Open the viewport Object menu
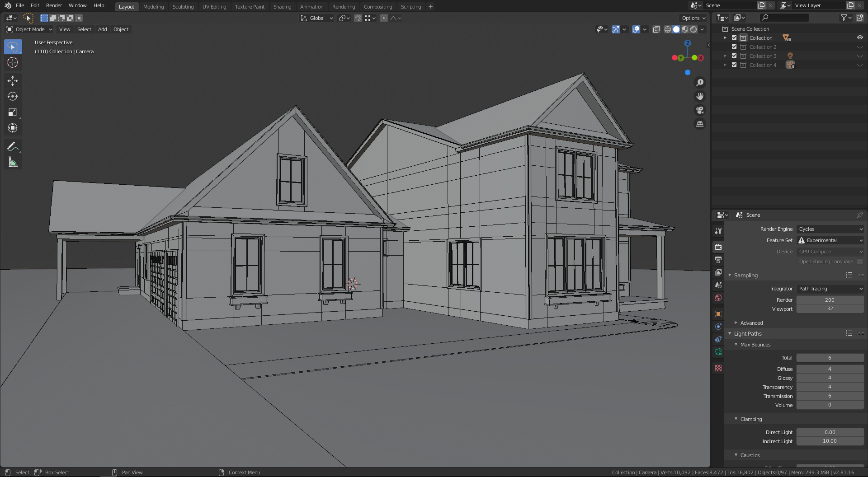This screenshot has height=477, width=868. click(x=121, y=29)
